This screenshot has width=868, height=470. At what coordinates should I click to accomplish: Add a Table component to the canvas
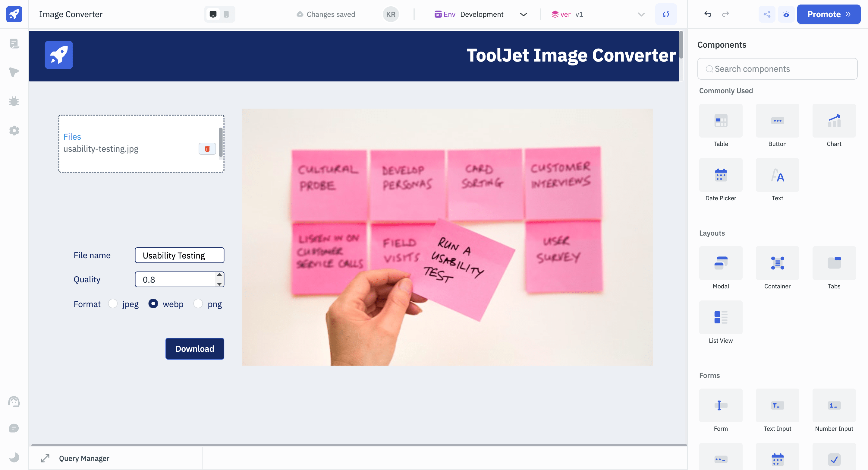[x=721, y=120]
